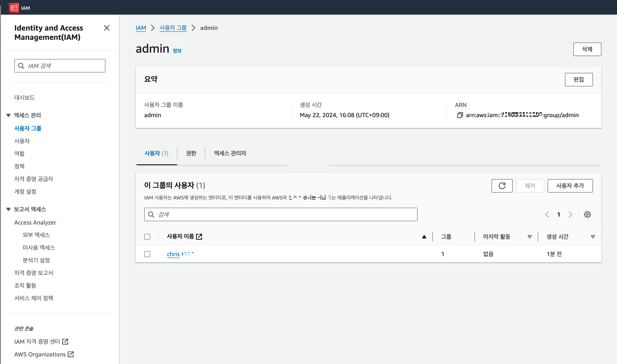617x364 pixels.
Task: Go to next page chevron
Action: [570, 214]
